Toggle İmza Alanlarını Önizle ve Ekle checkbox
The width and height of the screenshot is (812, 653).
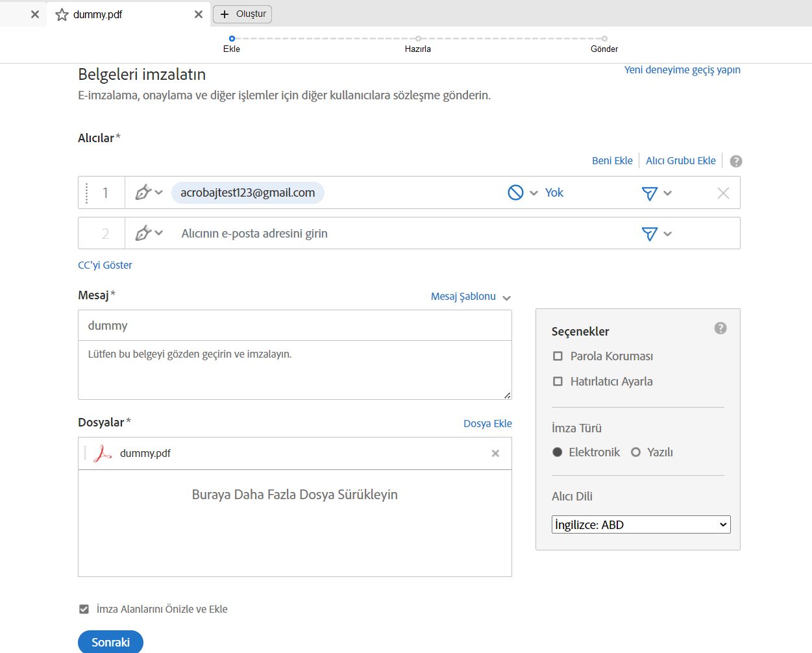[84, 609]
